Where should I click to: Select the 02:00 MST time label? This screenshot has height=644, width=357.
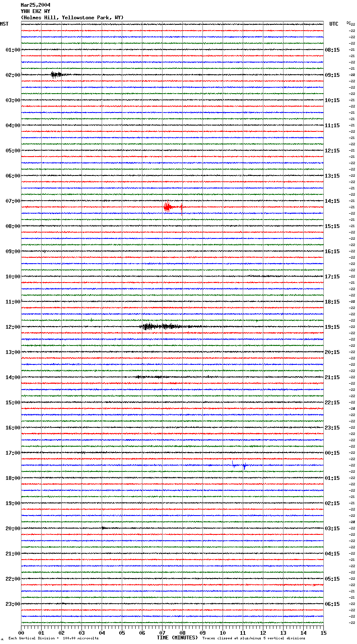[x=13, y=75]
